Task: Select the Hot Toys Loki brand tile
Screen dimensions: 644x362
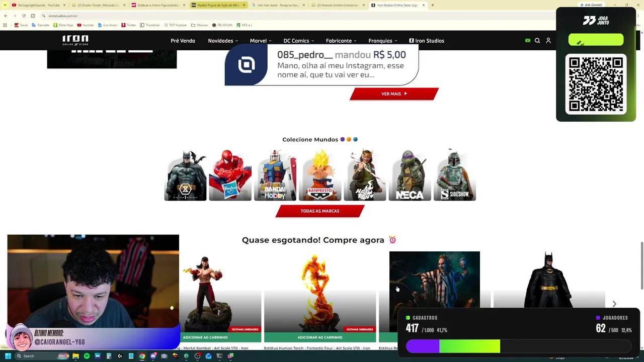Action: click(x=365, y=174)
